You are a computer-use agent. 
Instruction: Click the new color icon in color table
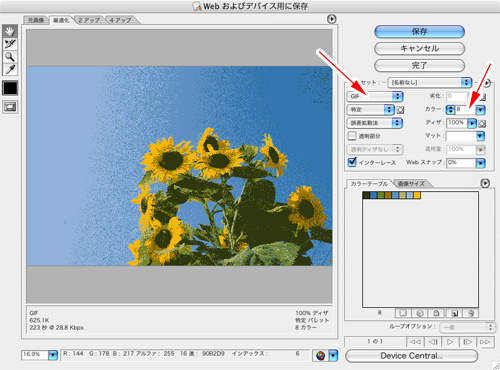454,313
